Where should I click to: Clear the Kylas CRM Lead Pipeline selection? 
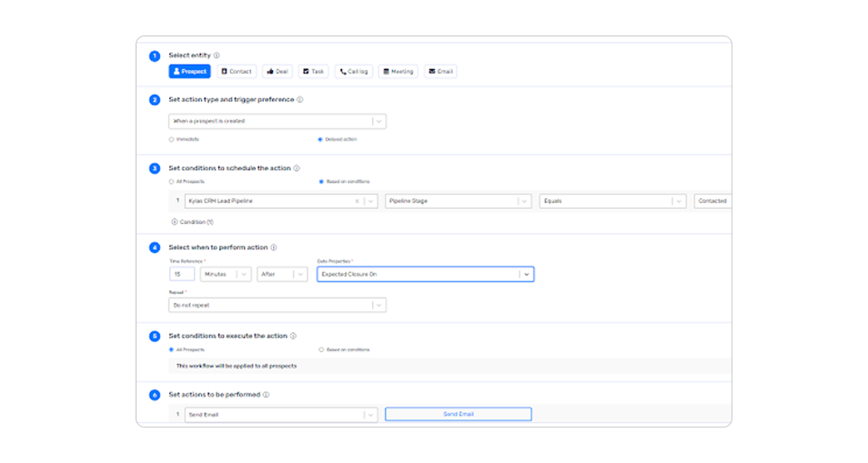pos(357,201)
